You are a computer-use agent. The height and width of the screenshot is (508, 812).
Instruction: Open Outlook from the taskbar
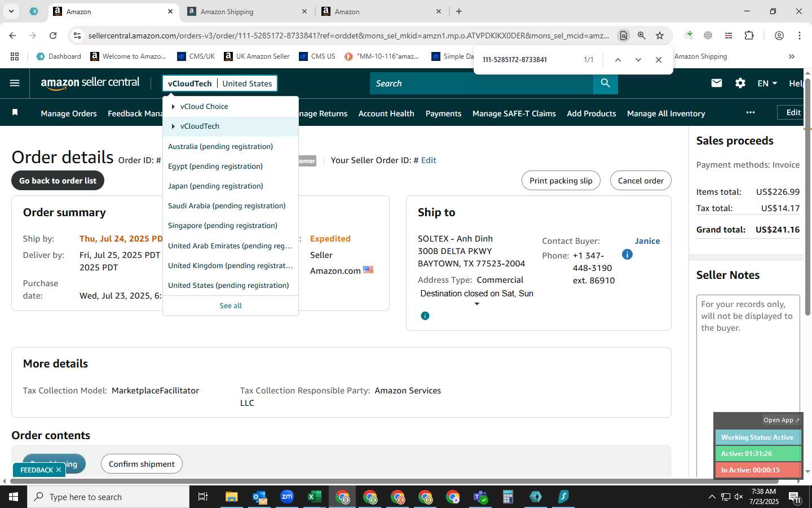tap(259, 497)
